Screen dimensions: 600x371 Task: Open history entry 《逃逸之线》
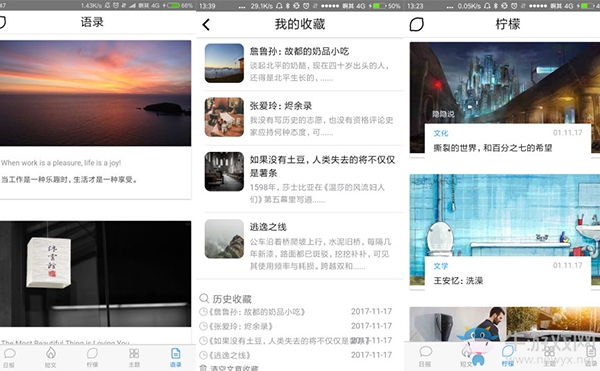click(x=230, y=355)
